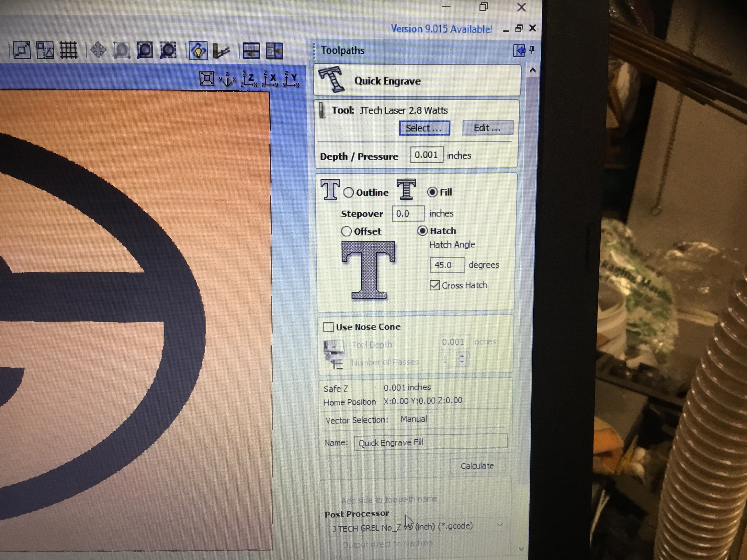This screenshot has width=747, height=560.
Task: Open the Version 9.015 Available link
Action: (441, 29)
